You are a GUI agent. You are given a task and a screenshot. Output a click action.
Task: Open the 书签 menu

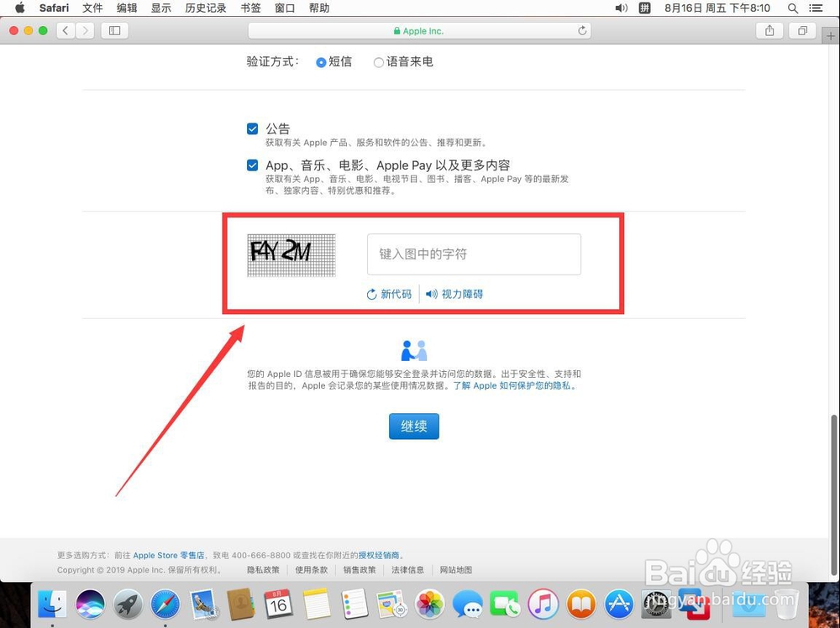(250, 8)
